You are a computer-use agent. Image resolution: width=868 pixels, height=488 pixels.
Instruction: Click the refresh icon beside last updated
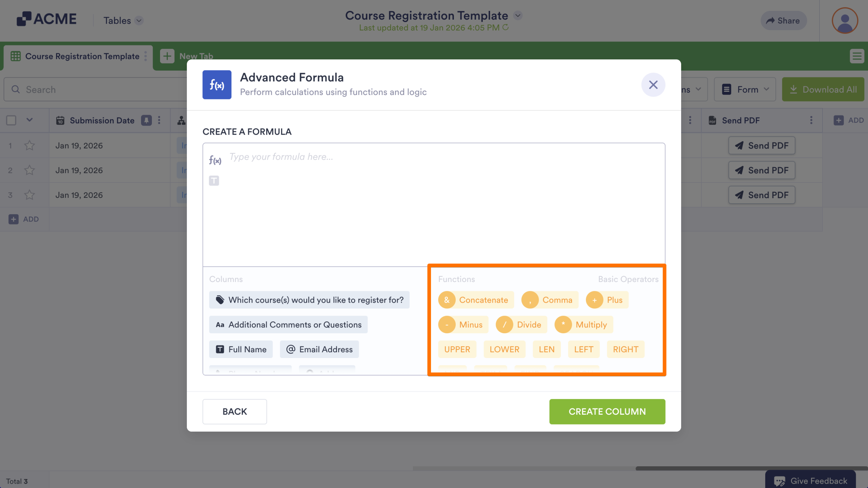[506, 27]
